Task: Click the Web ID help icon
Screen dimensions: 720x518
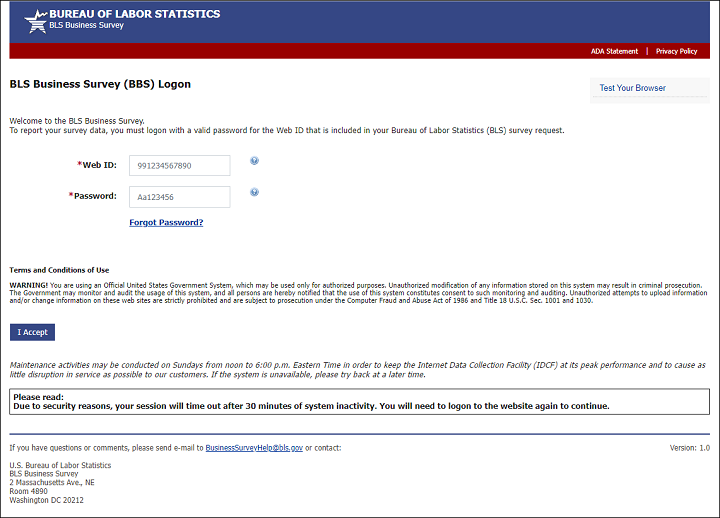Action: pos(254,161)
